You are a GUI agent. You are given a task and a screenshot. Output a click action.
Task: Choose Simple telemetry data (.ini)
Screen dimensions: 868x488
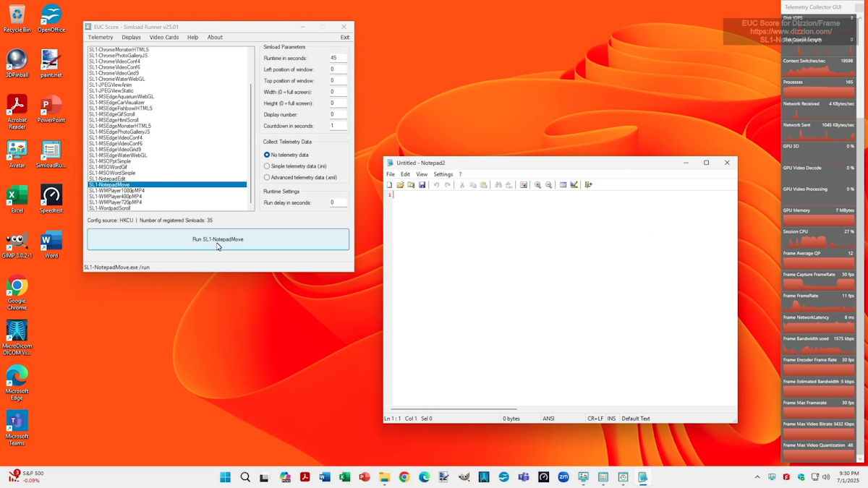(267, 166)
